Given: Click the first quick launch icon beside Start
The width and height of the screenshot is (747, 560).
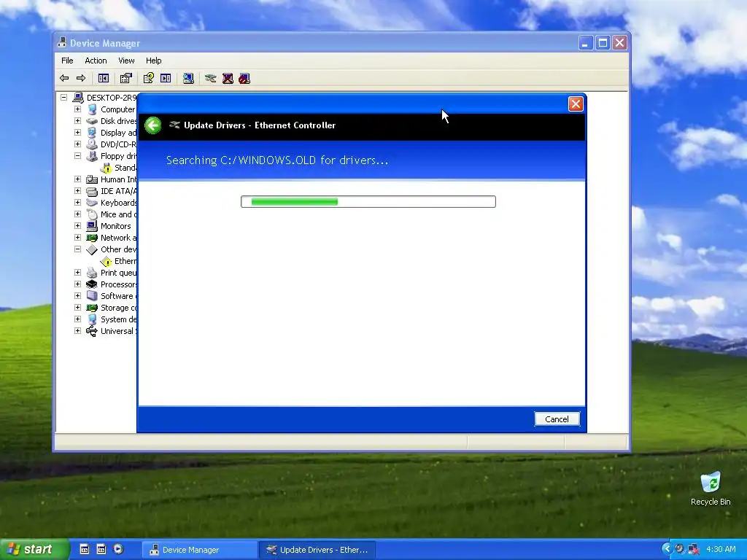Looking at the screenshot, I should pyautogui.click(x=85, y=549).
